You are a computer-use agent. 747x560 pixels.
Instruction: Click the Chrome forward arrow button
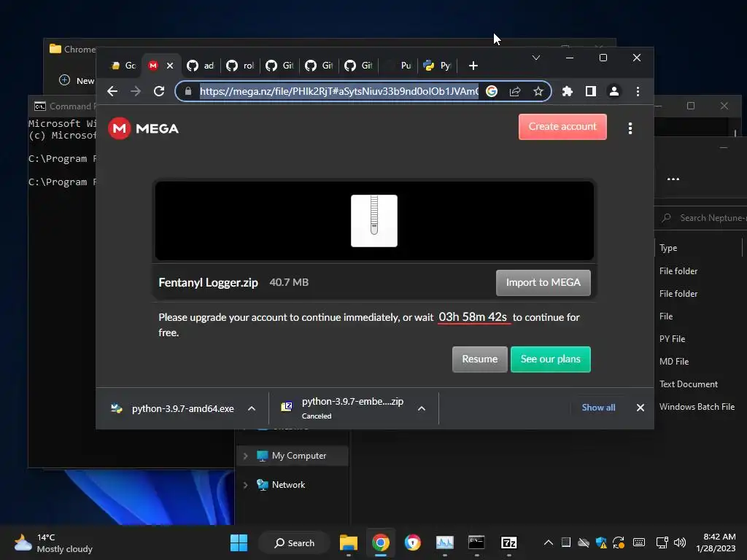(136, 91)
